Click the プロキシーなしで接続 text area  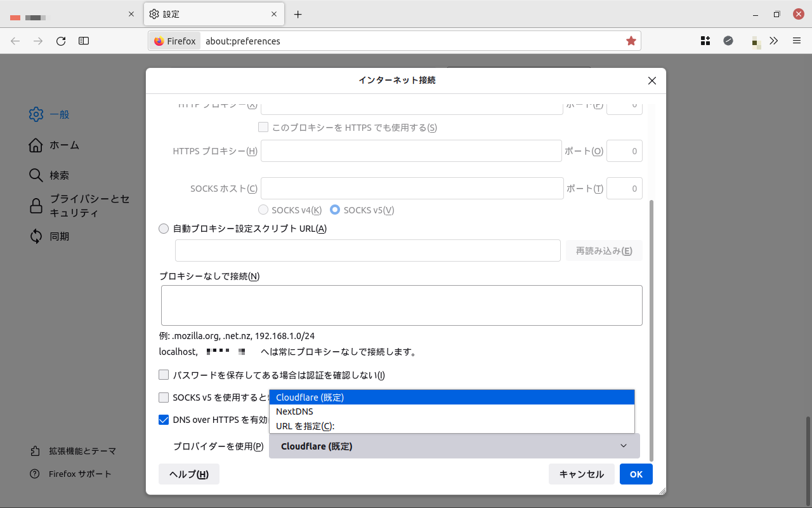coord(402,305)
